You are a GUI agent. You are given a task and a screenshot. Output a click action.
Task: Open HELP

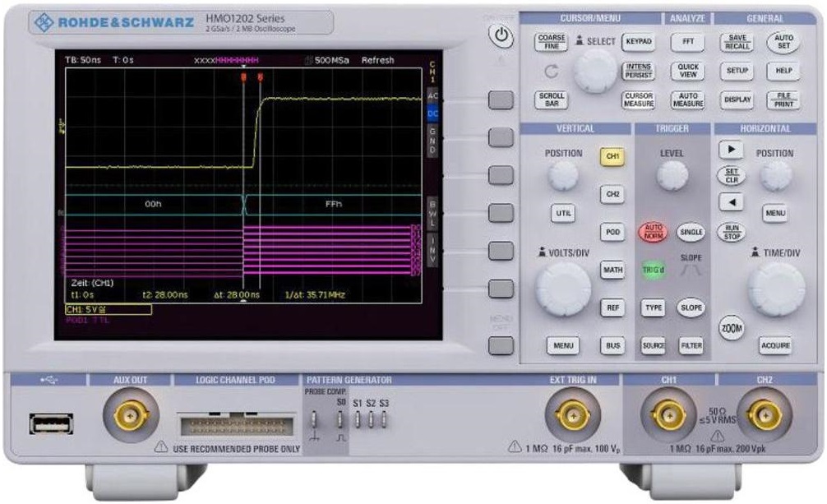click(x=783, y=70)
